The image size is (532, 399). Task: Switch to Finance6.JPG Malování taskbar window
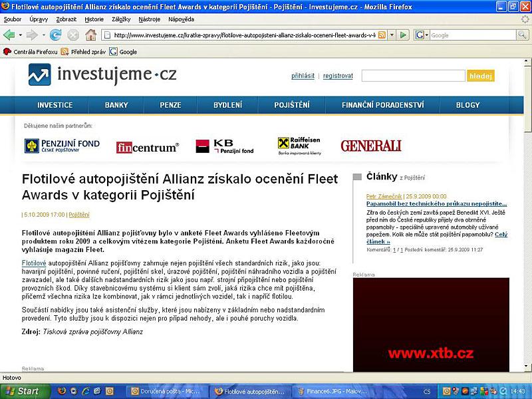tap(334, 391)
